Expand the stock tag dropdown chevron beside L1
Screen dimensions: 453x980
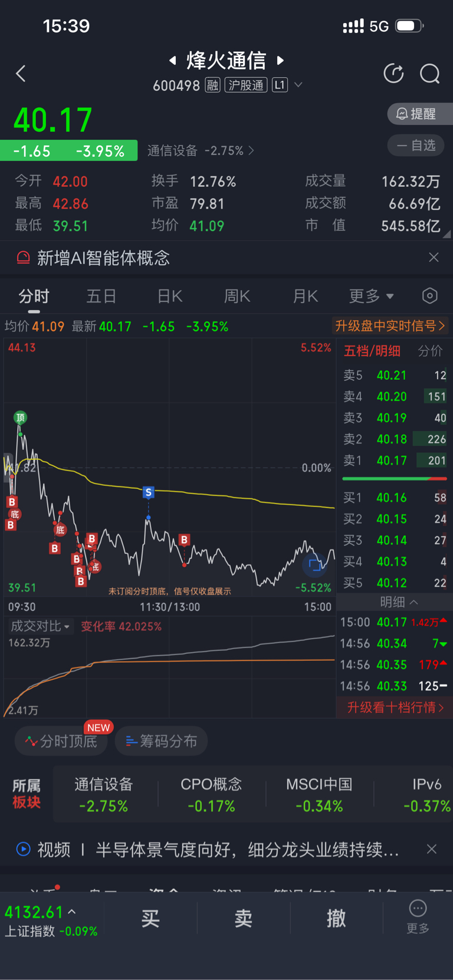298,85
